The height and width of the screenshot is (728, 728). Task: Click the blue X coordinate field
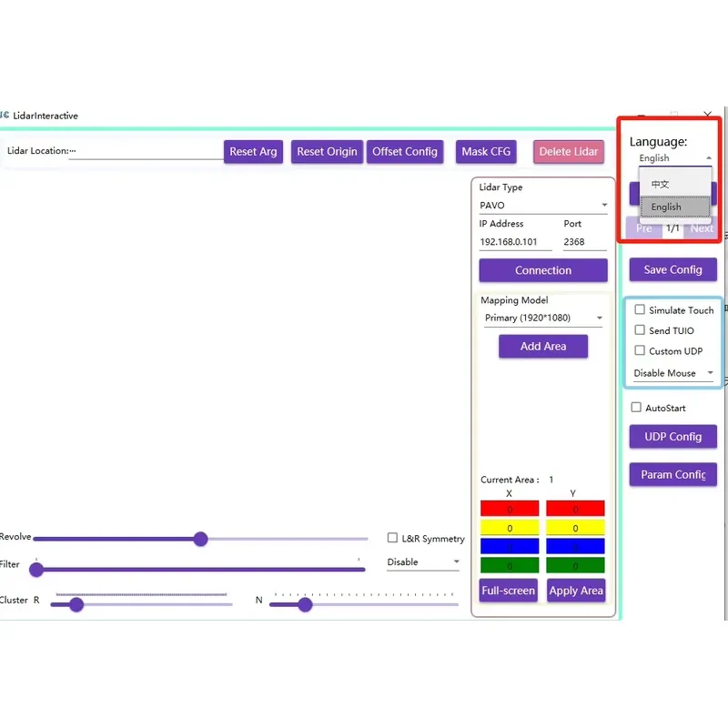tap(510, 547)
